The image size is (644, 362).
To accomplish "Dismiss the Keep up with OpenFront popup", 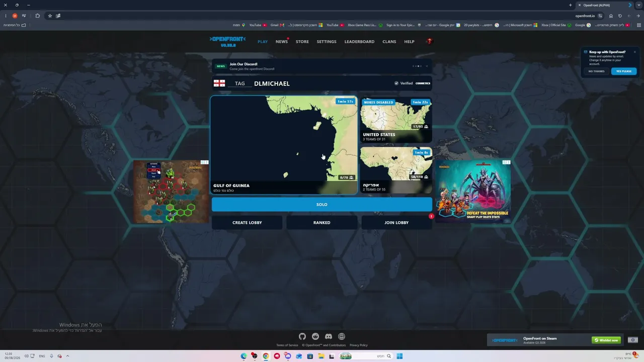I will pos(634,52).
